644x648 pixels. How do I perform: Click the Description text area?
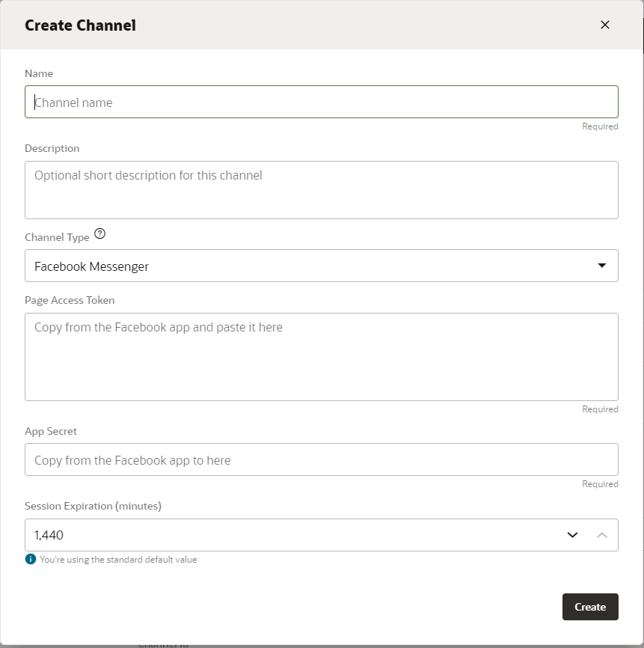[322, 189]
